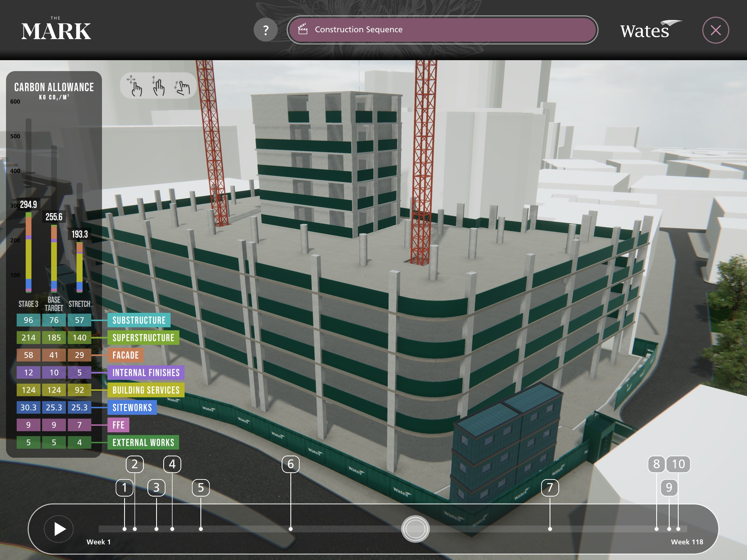Jump to timeline marker 4
The height and width of the screenshot is (560, 747).
[x=172, y=464]
